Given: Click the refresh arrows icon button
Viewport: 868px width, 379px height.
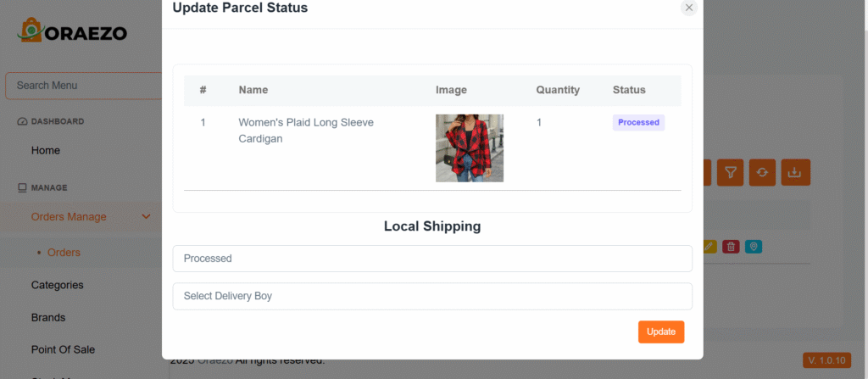Looking at the screenshot, I should click(x=762, y=172).
